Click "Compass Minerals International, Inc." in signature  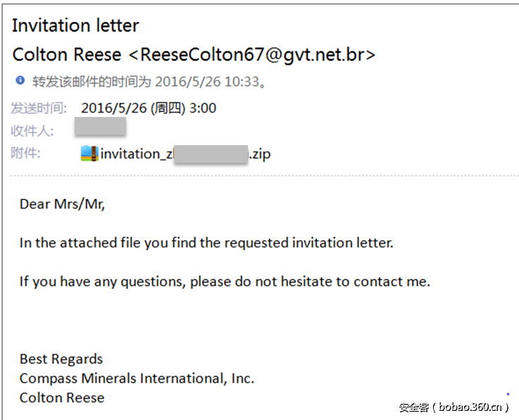click(137, 378)
